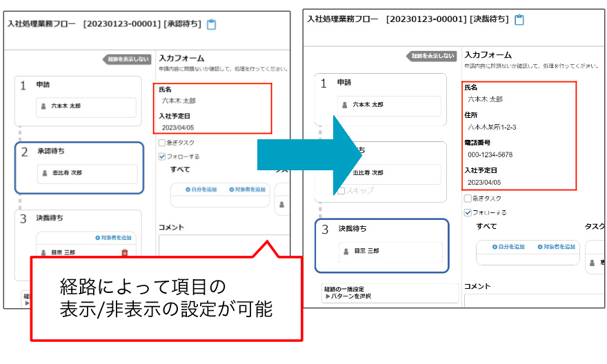
Task: Select step 3 決裁待ち card in right window
Action: point(382,246)
